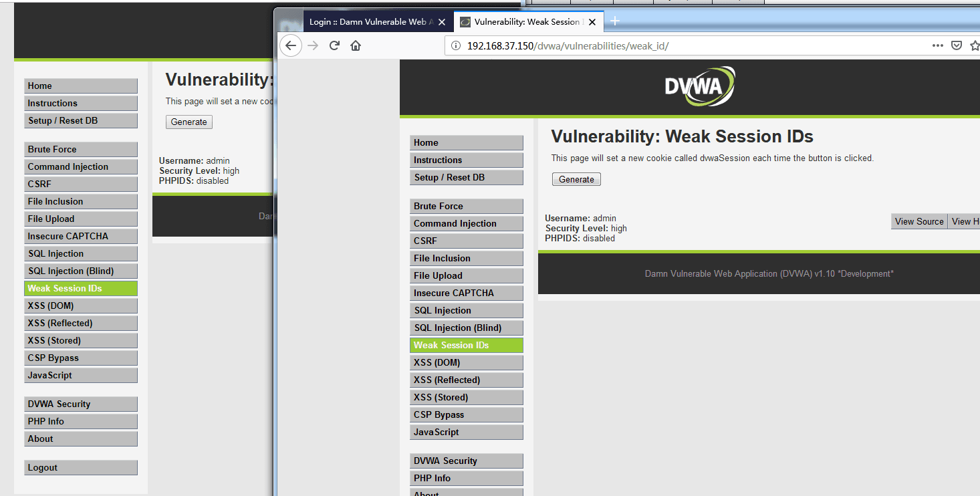Open Home in front window sidebar
980x496 pixels.
click(x=467, y=142)
